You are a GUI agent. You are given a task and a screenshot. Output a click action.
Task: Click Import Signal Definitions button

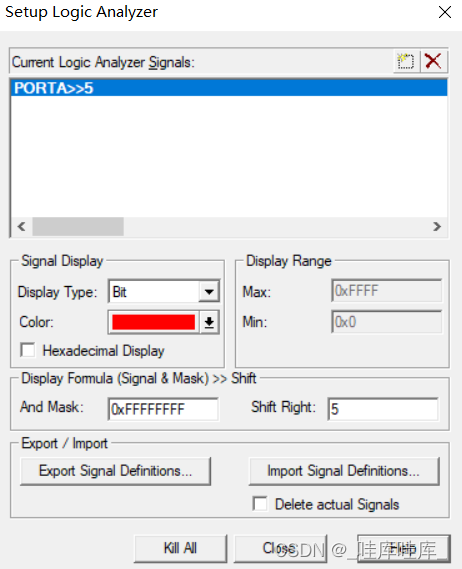(x=344, y=471)
